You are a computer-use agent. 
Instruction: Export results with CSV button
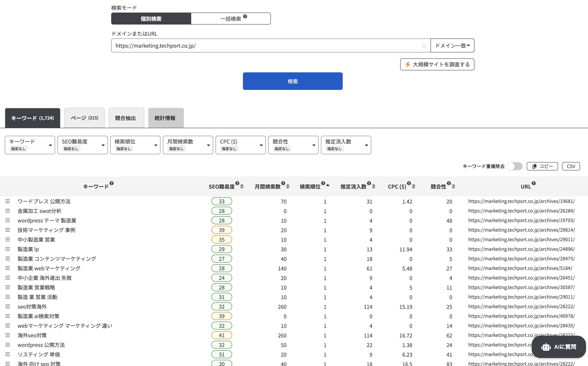pos(571,166)
